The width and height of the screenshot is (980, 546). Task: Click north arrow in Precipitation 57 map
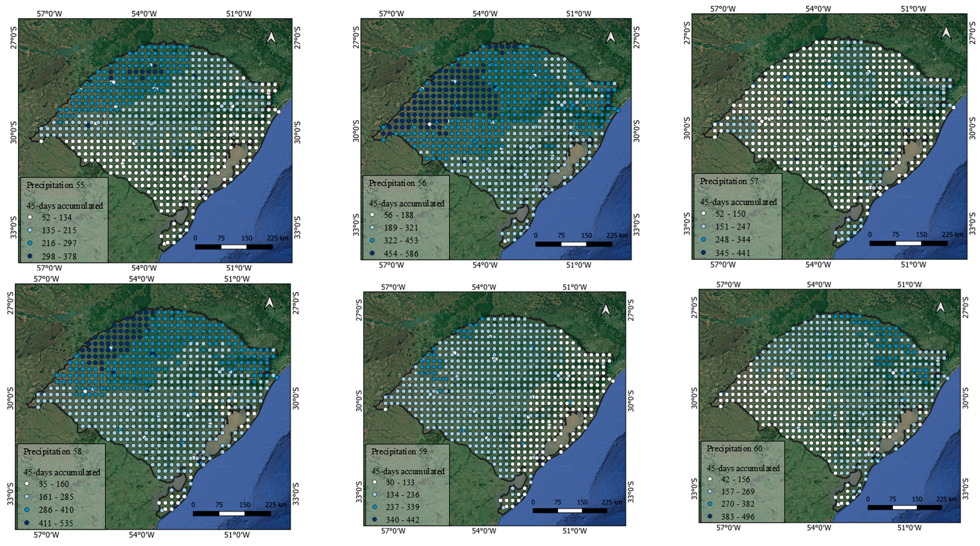point(946,33)
